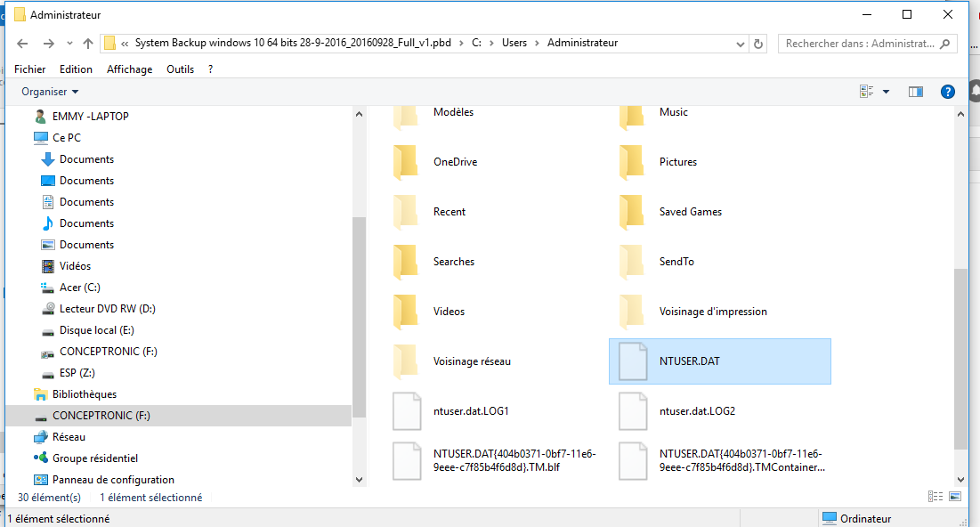Select highlighted CONCEPTRONIC (F:) root entry
This screenshot has width=980, height=527.
179,416
